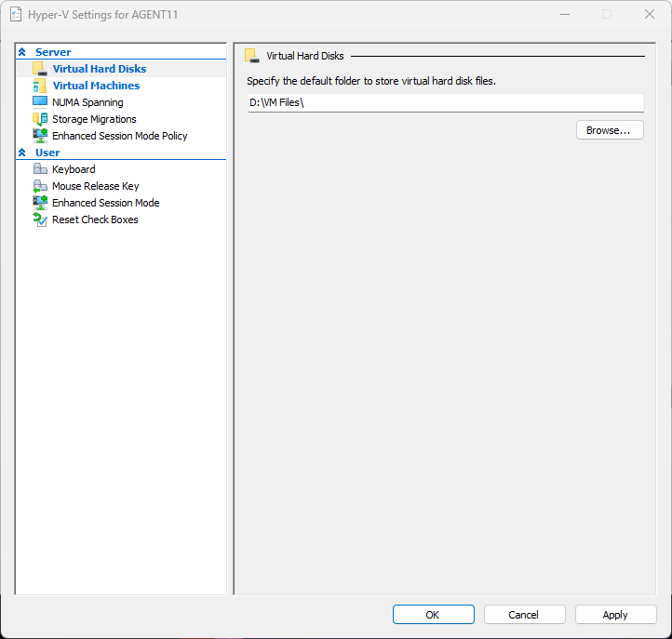
Task: Click the Enhanced Session Mode icon under User
Action: coord(39,203)
